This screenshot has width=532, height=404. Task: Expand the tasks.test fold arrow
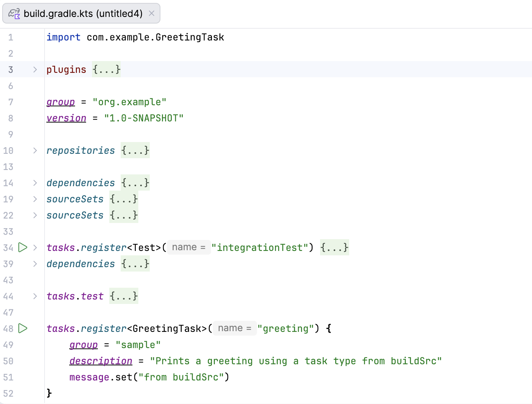point(35,296)
